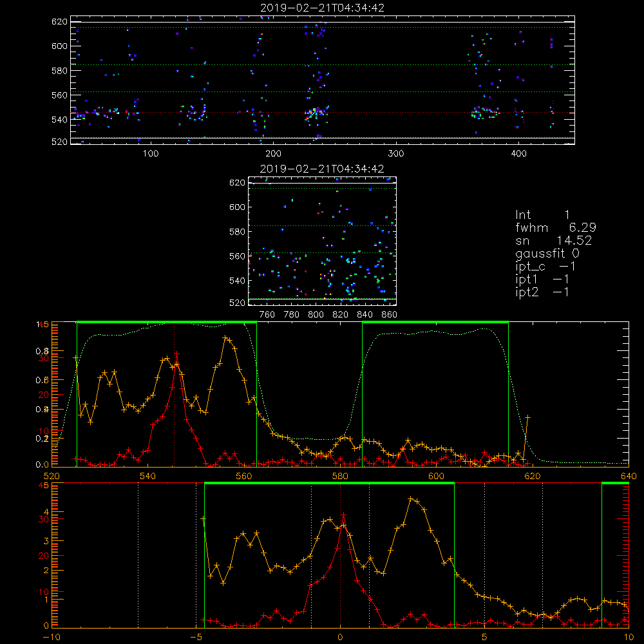Click x-axis label 540 on third plot
Screen dimensions: 644x644
147,476
